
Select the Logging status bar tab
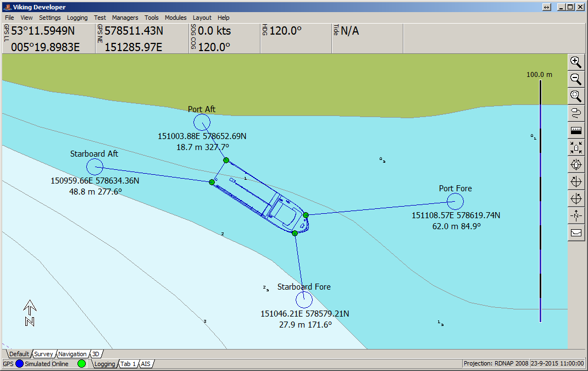pos(104,363)
